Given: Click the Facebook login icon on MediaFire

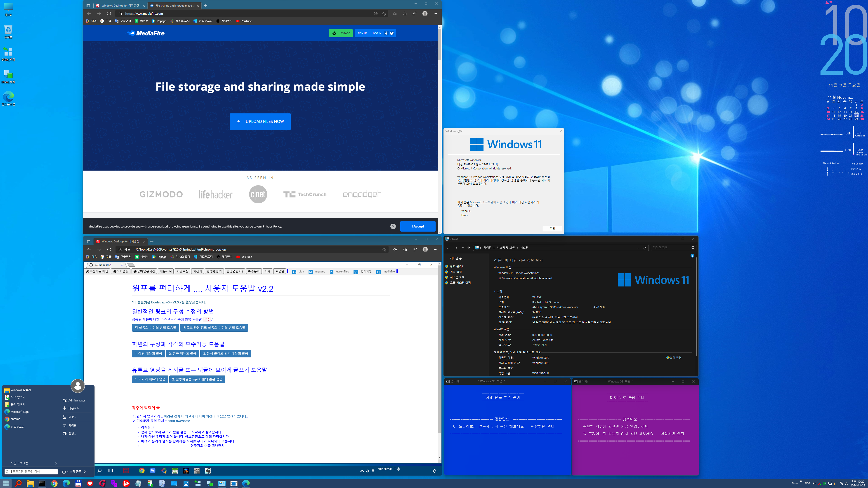Looking at the screenshot, I should tap(386, 33).
